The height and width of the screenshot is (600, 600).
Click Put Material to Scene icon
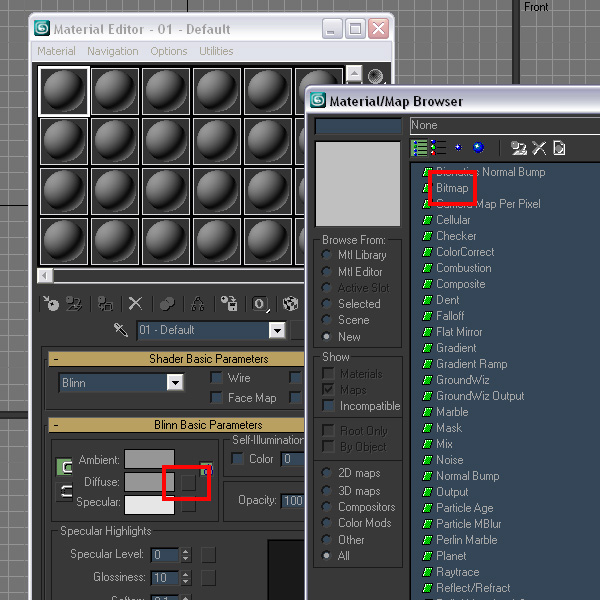74,304
